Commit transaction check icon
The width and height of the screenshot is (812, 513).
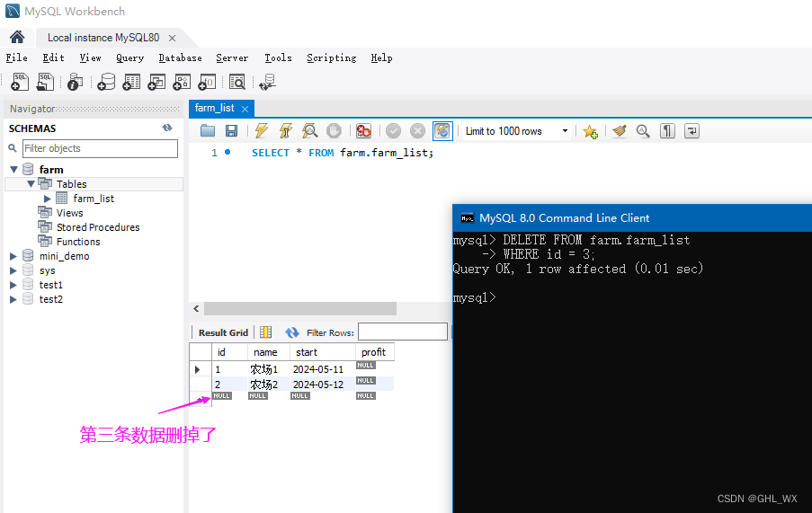(x=394, y=131)
